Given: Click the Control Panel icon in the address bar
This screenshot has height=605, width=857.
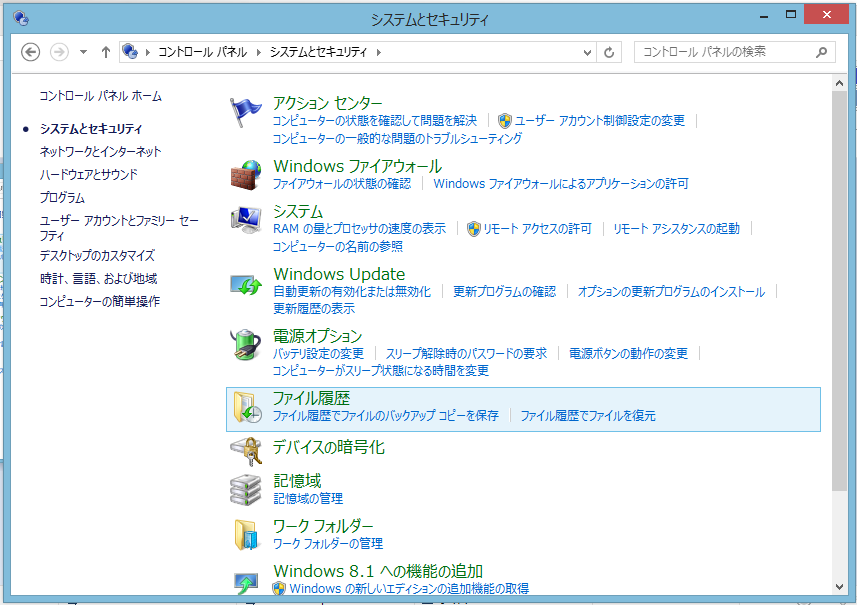Looking at the screenshot, I should coord(130,51).
